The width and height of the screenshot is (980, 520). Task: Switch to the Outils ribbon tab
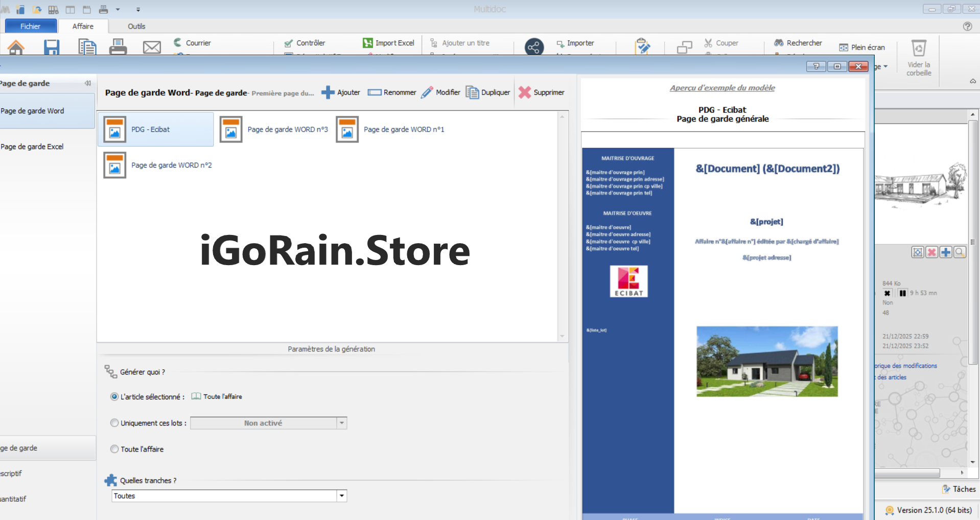click(136, 27)
